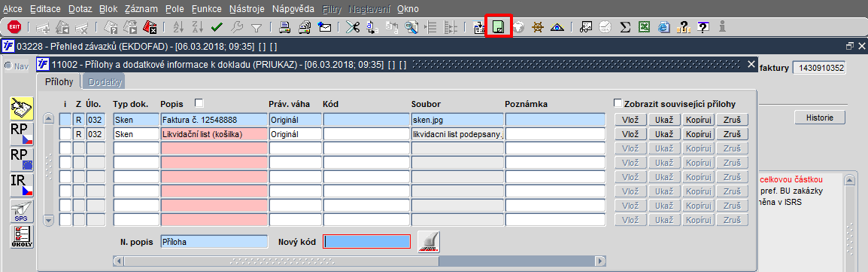Select the Přílohy tab
The height and width of the screenshot is (272, 868).
point(59,81)
